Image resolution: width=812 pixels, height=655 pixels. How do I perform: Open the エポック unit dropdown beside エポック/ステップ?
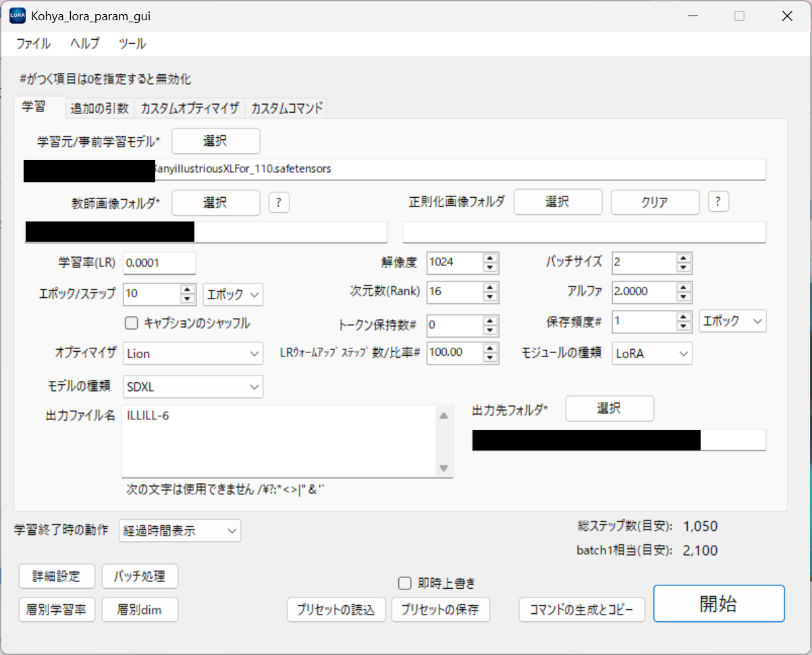pyautogui.click(x=233, y=294)
